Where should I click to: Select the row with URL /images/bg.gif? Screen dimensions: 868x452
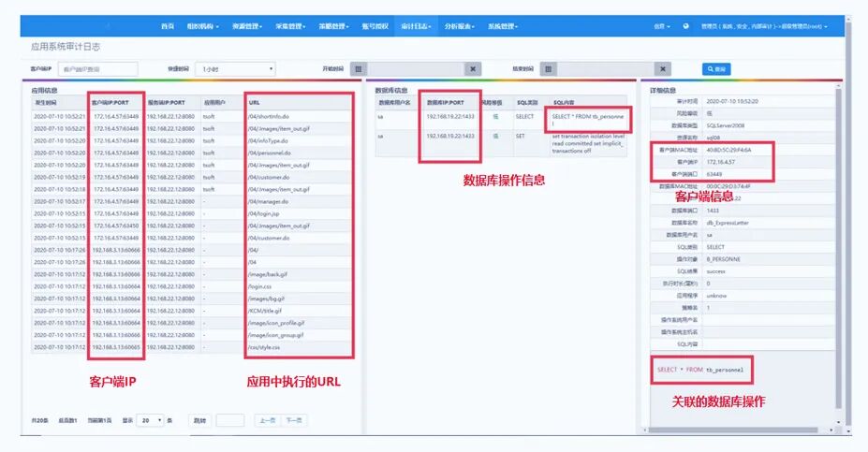pos(192,299)
